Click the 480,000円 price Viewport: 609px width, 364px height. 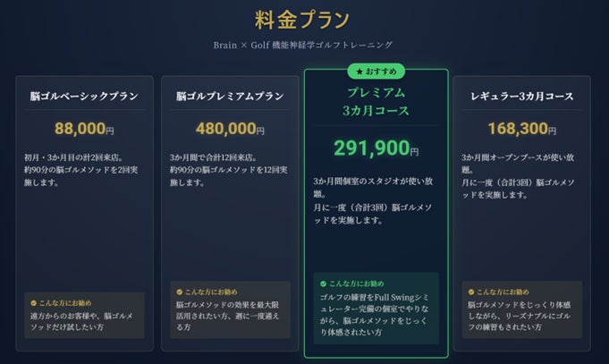[x=230, y=129]
